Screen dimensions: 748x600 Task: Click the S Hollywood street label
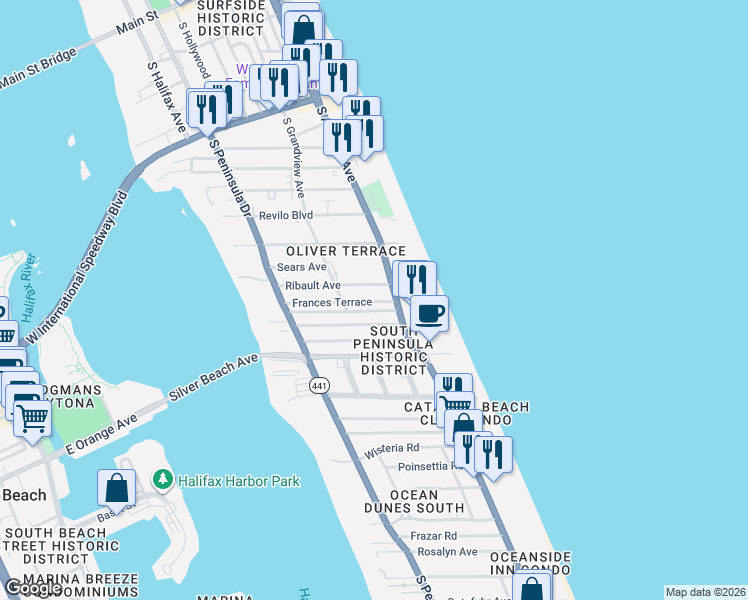tap(194, 51)
